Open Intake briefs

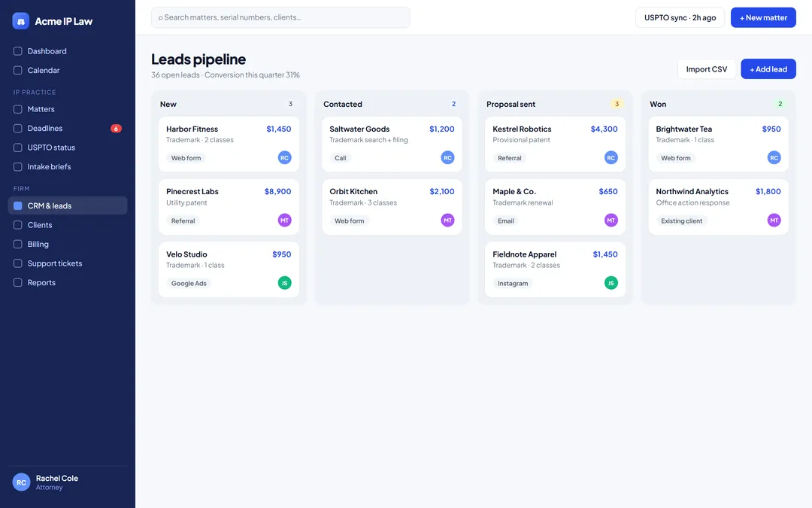click(x=68, y=167)
